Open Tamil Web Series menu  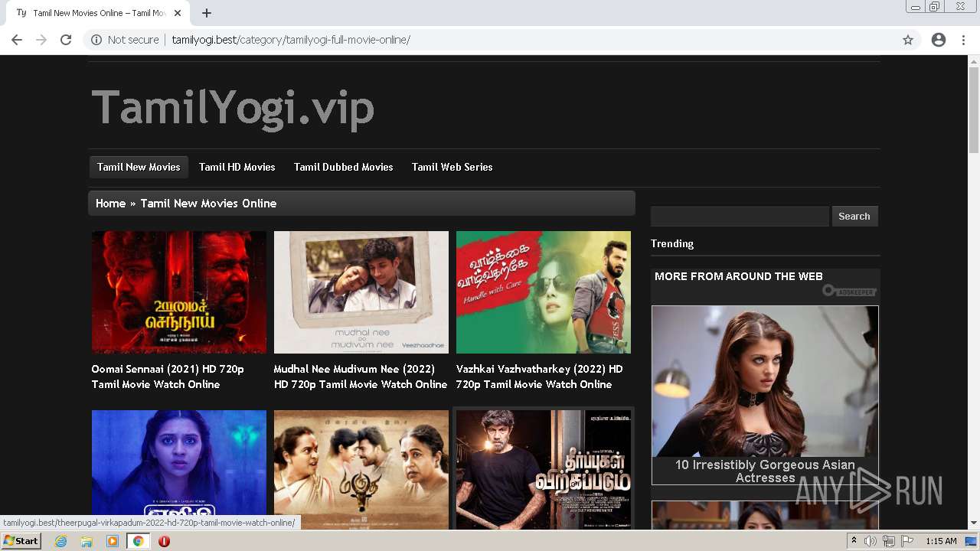[452, 167]
